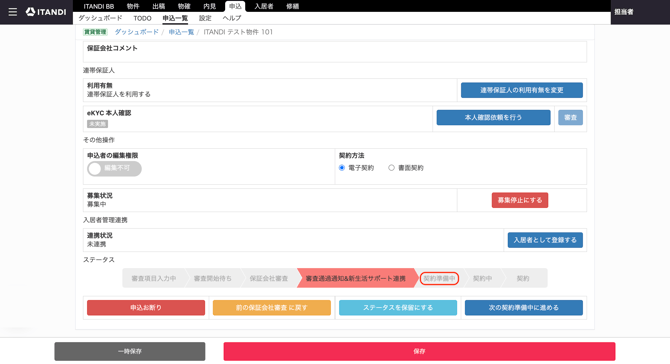
Task: Switch to the 入居者 tab
Action: tap(264, 6)
